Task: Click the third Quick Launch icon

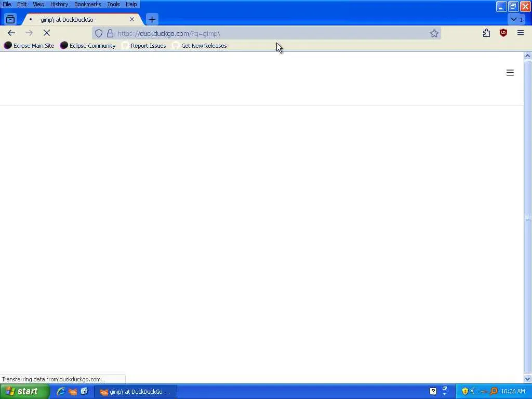Action: pyautogui.click(x=85, y=391)
